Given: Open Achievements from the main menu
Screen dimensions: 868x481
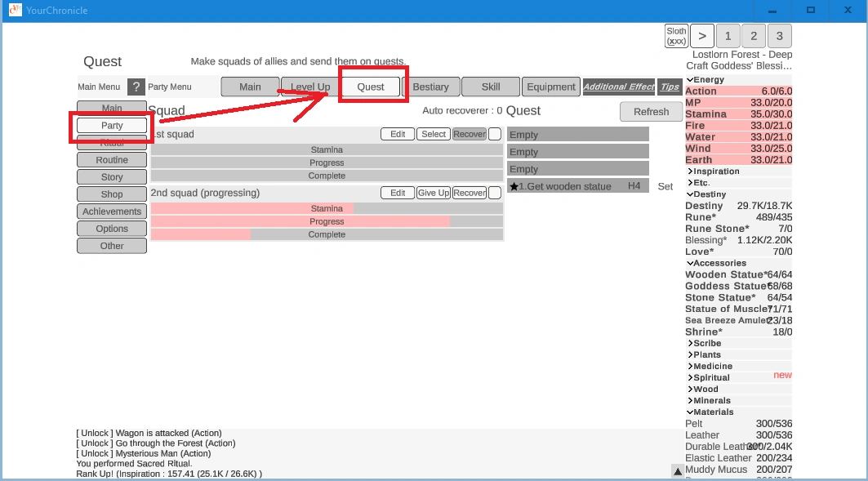Looking at the screenshot, I should [112, 212].
